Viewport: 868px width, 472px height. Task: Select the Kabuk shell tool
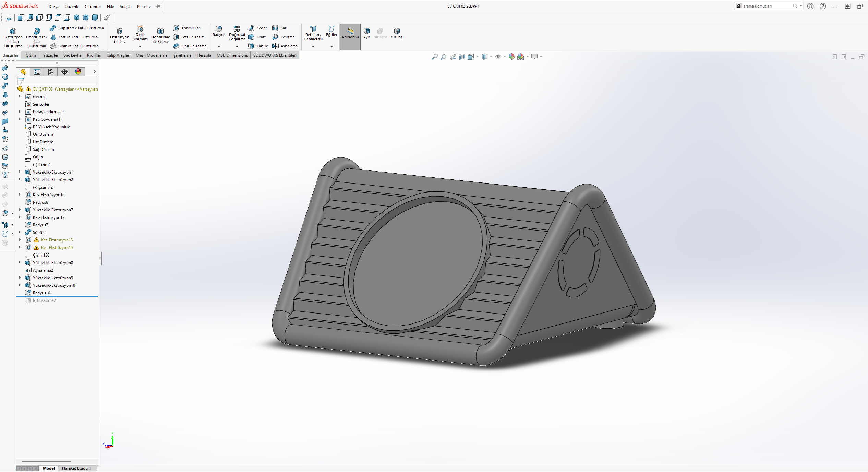258,46
